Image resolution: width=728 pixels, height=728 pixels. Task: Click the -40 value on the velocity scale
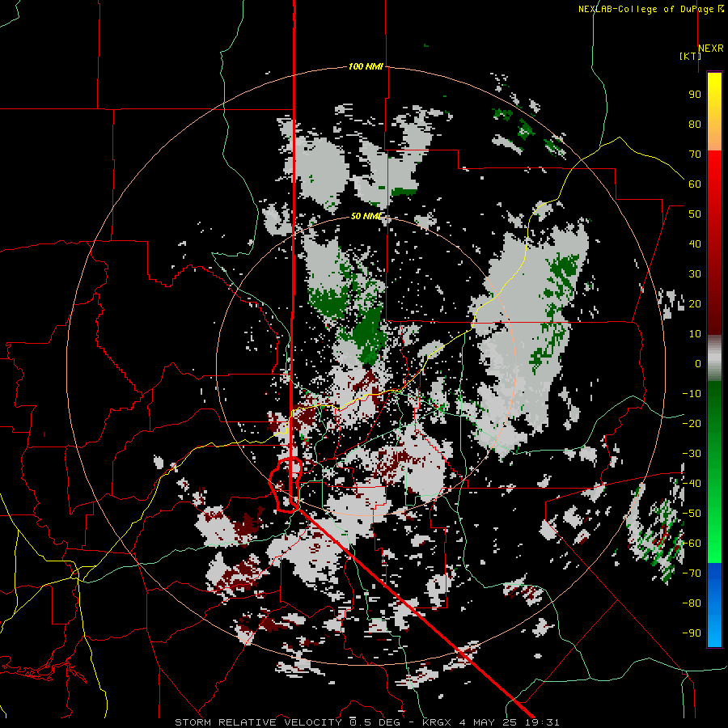(692, 484)
